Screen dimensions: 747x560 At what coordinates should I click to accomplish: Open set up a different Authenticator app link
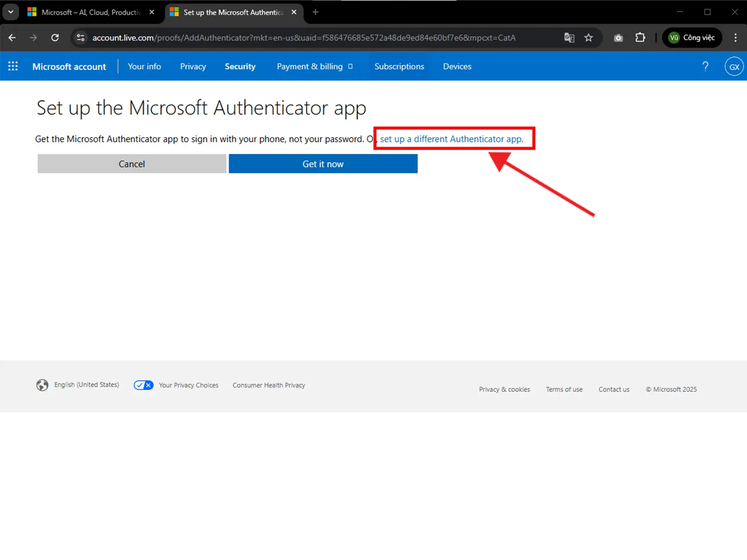tap(452, 139)
